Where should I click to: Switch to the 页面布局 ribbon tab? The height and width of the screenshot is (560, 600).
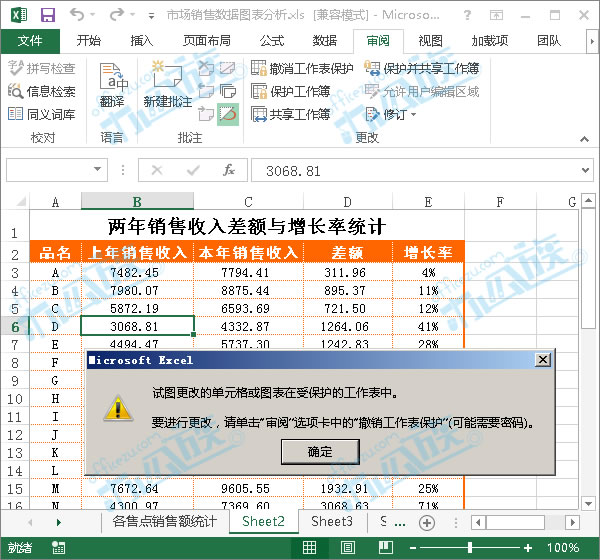[207, 41]
